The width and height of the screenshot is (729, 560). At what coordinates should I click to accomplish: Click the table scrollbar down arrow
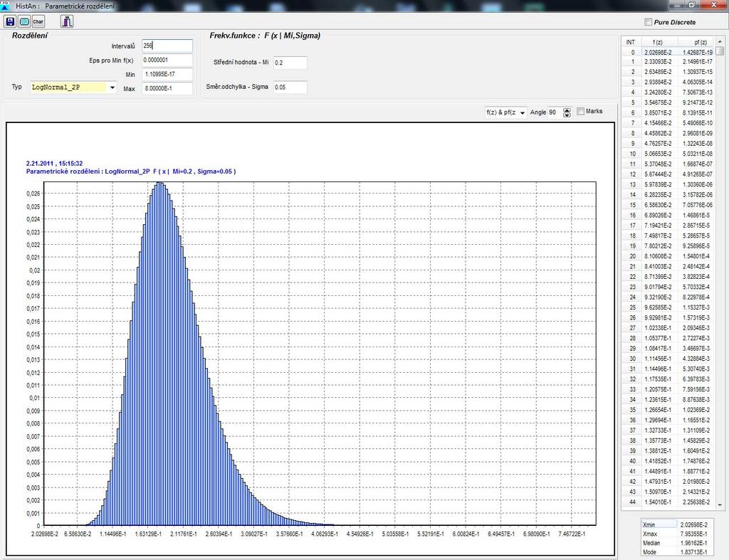[720, 504]
